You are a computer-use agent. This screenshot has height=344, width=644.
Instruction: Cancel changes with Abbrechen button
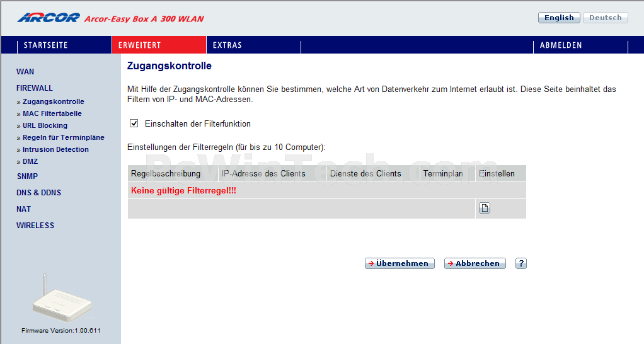(474, 263)
